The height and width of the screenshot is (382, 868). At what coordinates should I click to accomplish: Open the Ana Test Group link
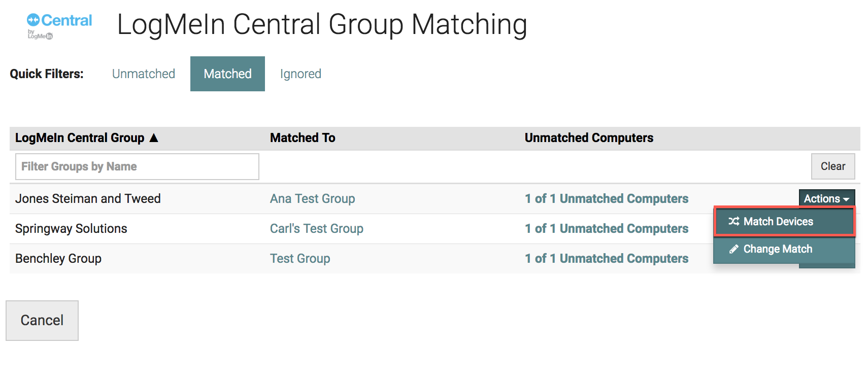(x=312, y=198)
